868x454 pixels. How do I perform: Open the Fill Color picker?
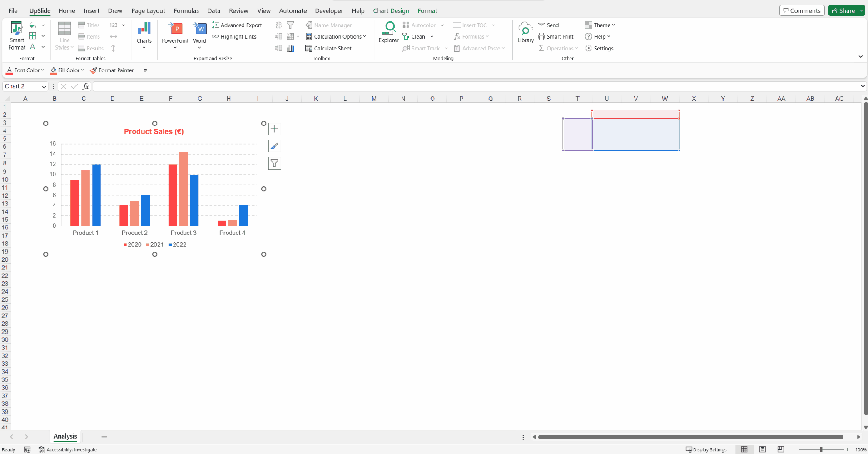(67, 70)
